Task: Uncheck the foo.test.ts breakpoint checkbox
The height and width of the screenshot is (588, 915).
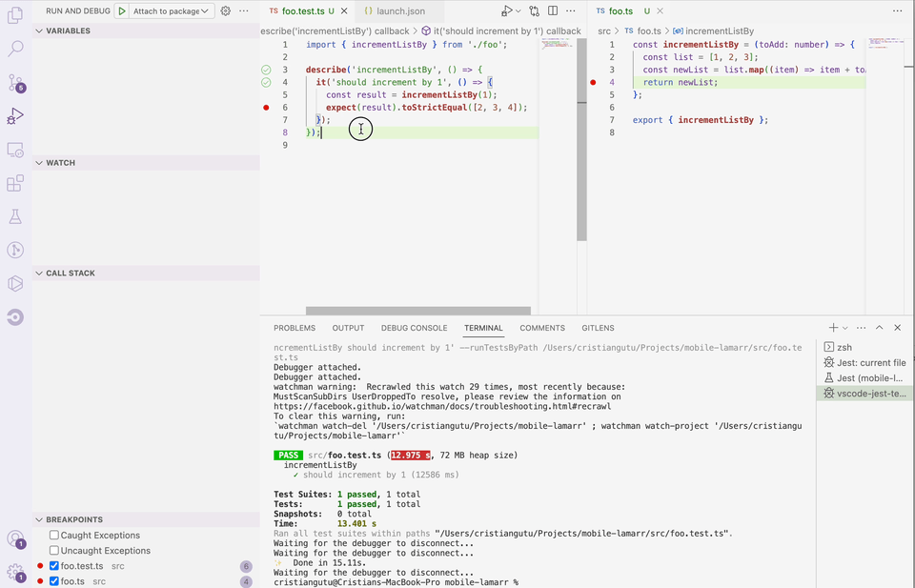Action: (x=54, y=566)
